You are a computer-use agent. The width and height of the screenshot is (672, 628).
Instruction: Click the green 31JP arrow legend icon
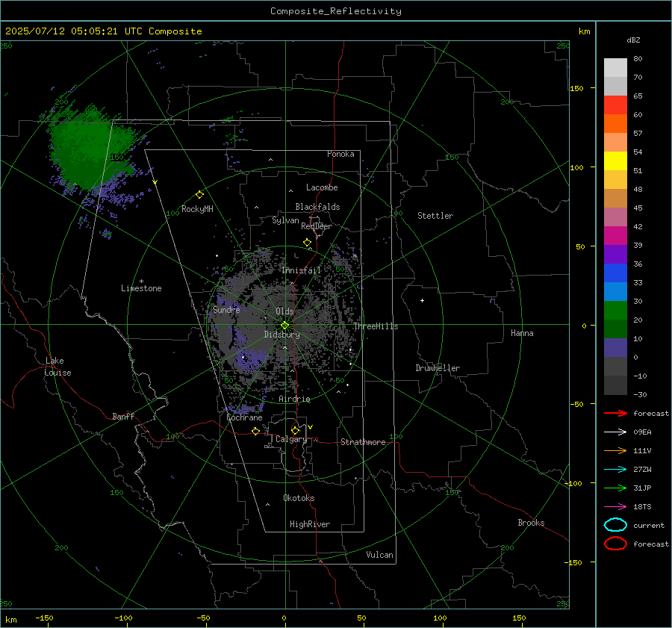[x=615, y=488]
